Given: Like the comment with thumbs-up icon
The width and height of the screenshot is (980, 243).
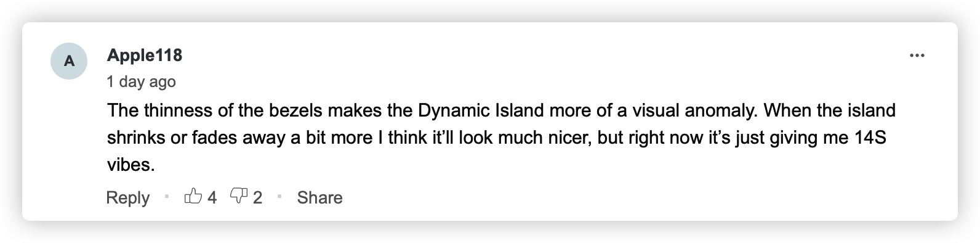Looking at the screenshot, I should tap(193, 197).
